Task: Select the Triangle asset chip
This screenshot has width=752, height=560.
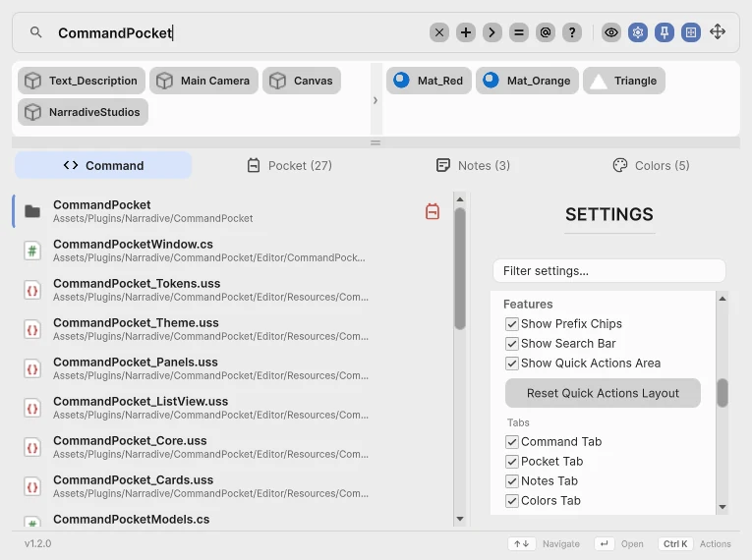Action: pyautogui.click(x=624, y=81)
